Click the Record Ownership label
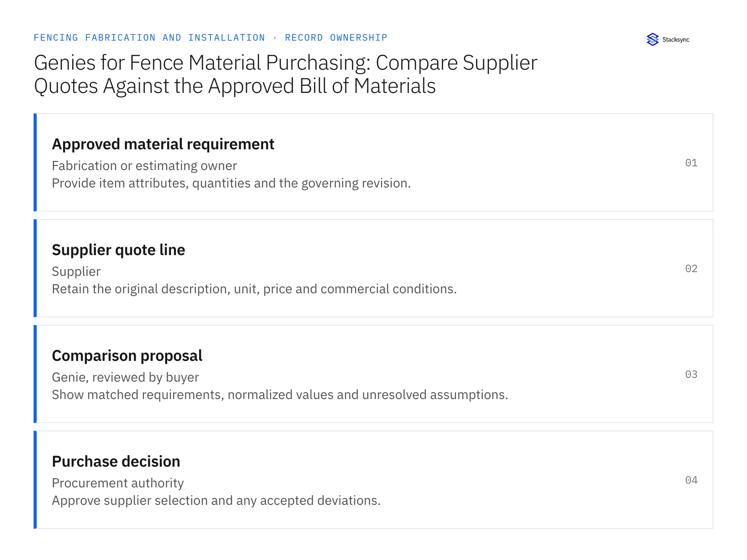Viewport: 747px width, 560px height. point(336,38)
